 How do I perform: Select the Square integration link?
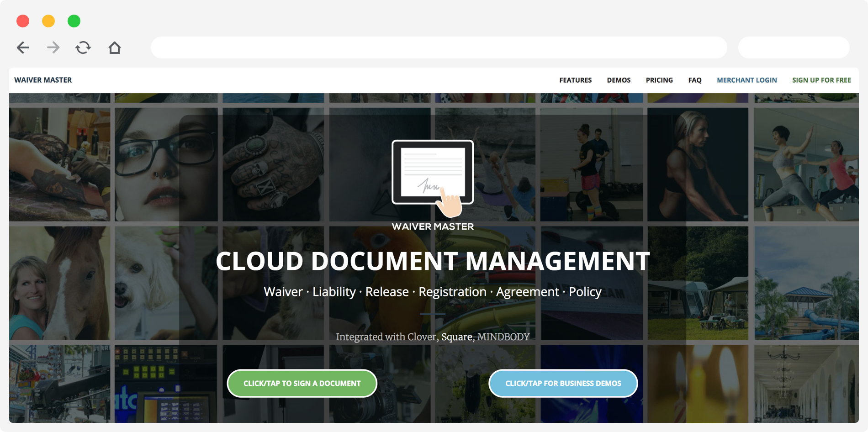click(456, 337)
